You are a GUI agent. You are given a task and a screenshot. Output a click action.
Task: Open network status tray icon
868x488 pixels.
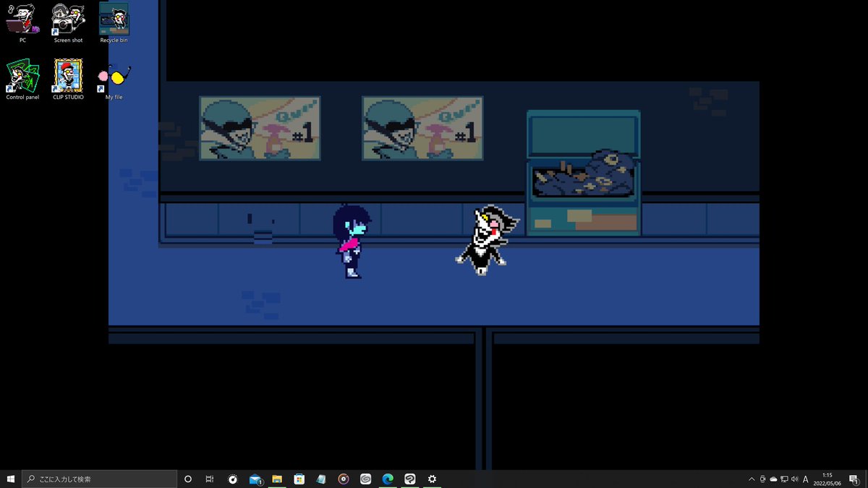pos(784,479)
